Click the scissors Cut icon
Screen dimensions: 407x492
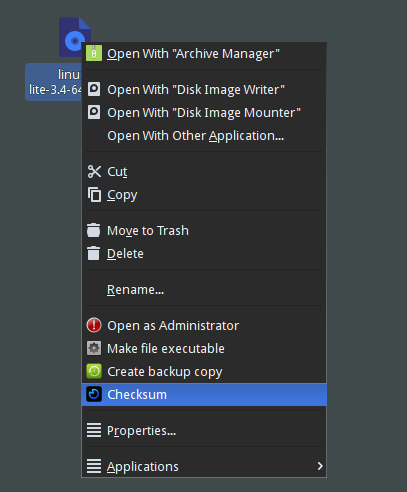[94, 172]
